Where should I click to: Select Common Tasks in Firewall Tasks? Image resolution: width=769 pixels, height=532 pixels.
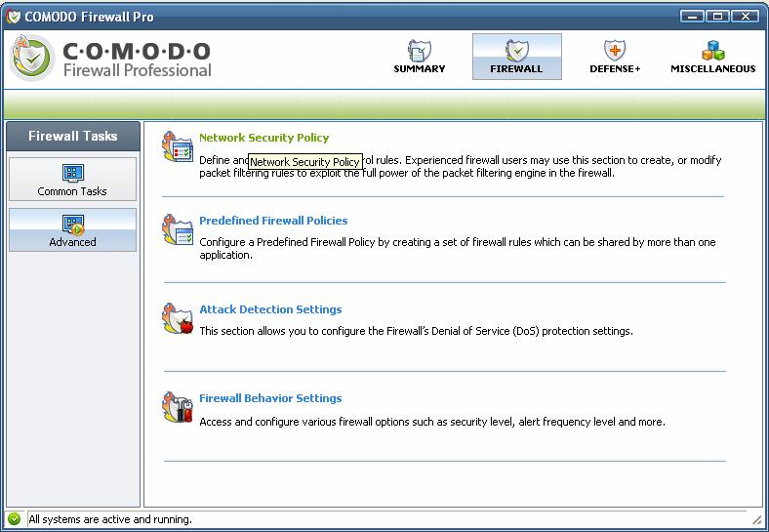pos(72,180)
